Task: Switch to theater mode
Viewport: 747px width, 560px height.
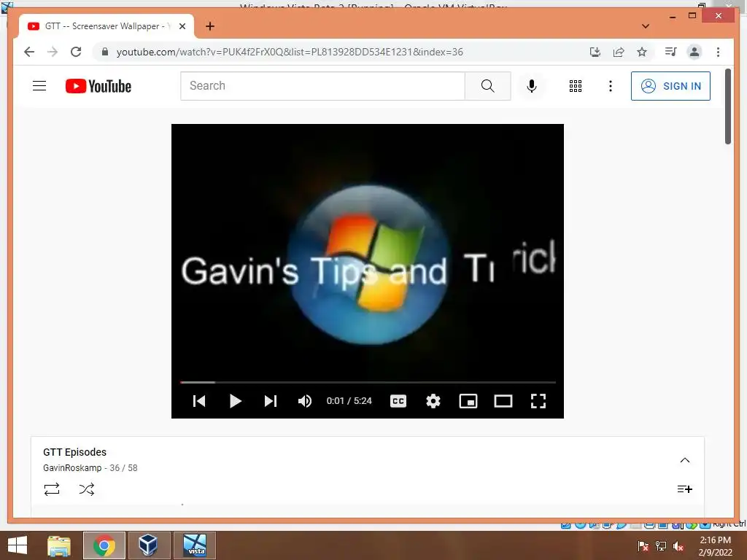Action: tap(503, 401)
